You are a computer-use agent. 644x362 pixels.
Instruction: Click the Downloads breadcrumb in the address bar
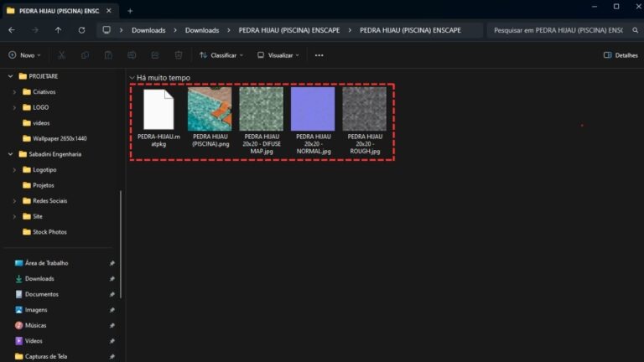coord(148,30)
